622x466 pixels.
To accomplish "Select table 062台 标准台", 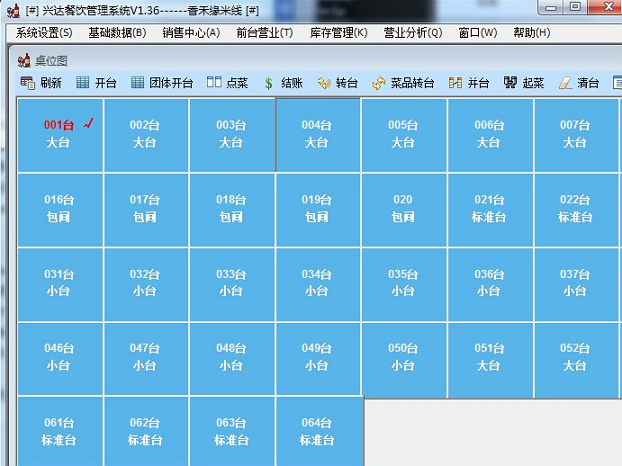I will pyautogui.click(x=146, y=431).
